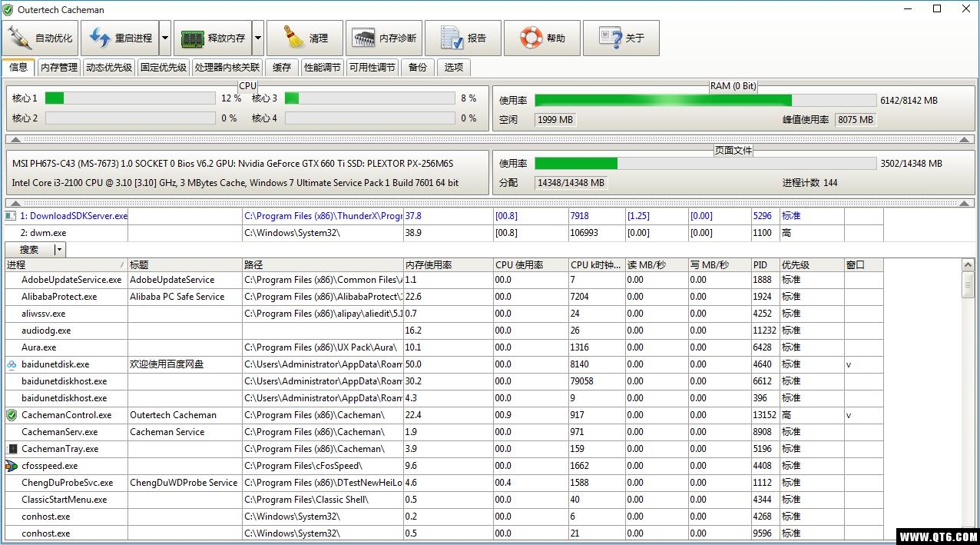
Task: Click the icon of 1: DownloadSDKServer.exe
Action: 11,216
